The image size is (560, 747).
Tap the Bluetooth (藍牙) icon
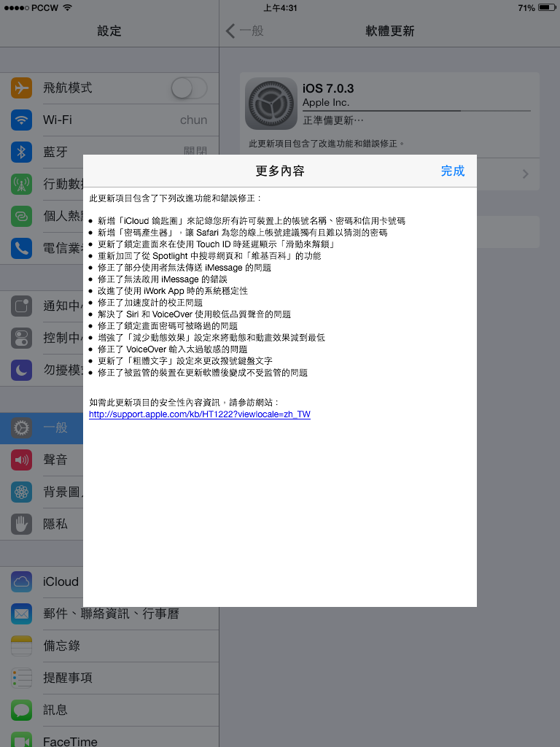point(21,152)
